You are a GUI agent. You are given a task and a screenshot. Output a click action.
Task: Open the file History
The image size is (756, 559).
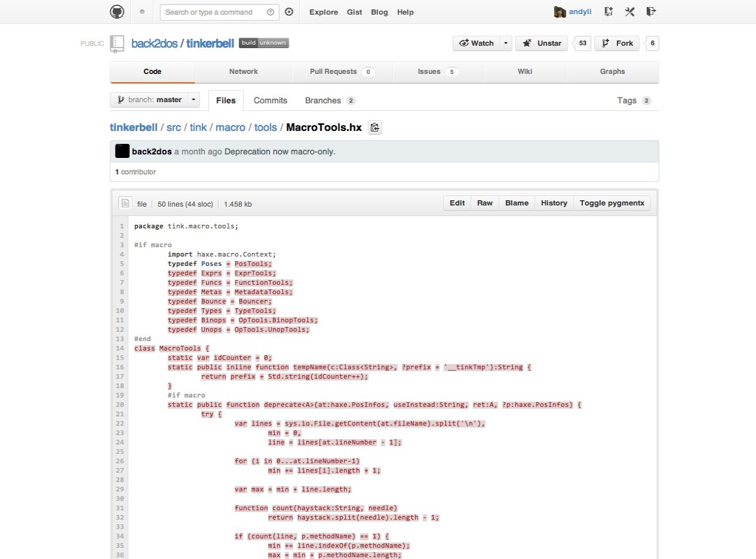554,203
